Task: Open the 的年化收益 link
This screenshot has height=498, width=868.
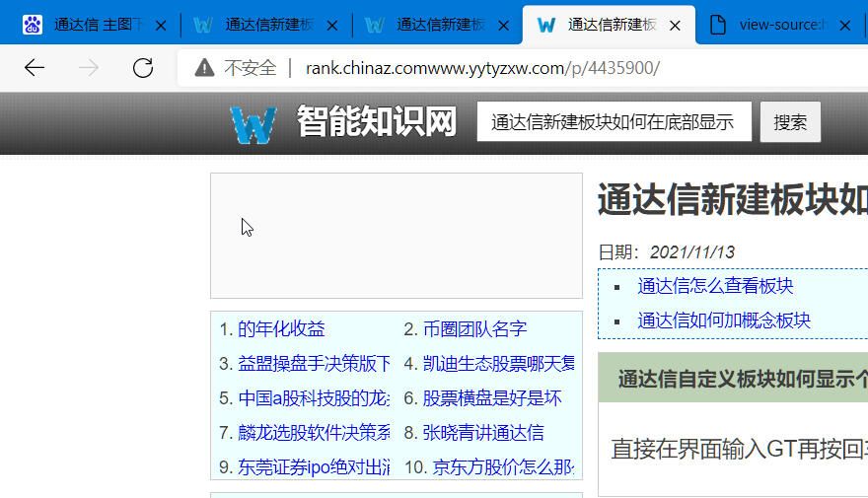Action: pyautogui.click(x=281, y=329)
